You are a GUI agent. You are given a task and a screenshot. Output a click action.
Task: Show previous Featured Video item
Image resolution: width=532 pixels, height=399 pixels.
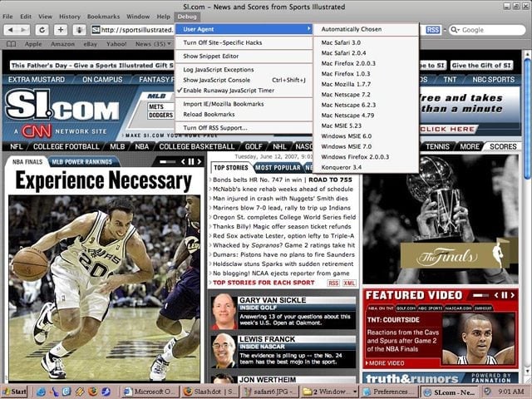click(x=496, y=295)
